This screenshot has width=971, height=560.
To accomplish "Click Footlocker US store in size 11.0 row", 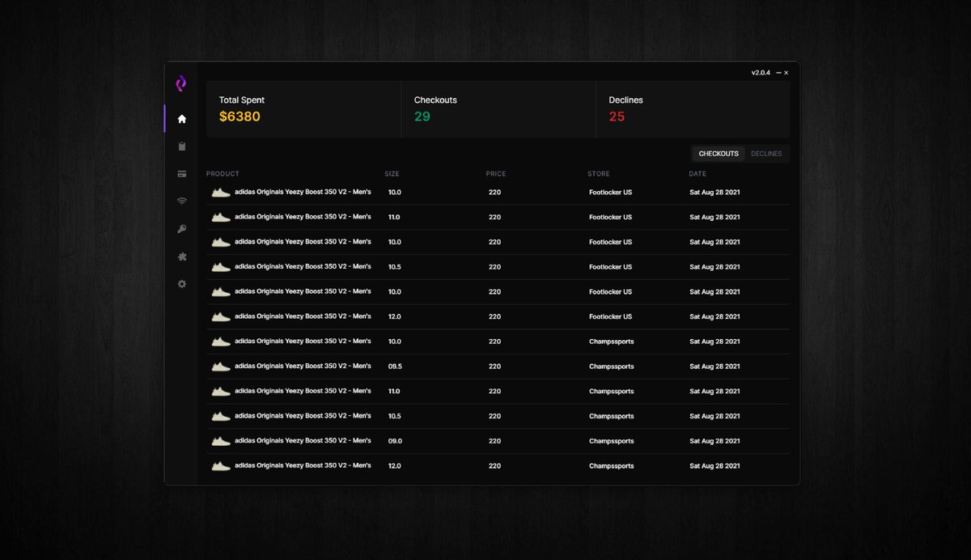I will pos(610,218).
